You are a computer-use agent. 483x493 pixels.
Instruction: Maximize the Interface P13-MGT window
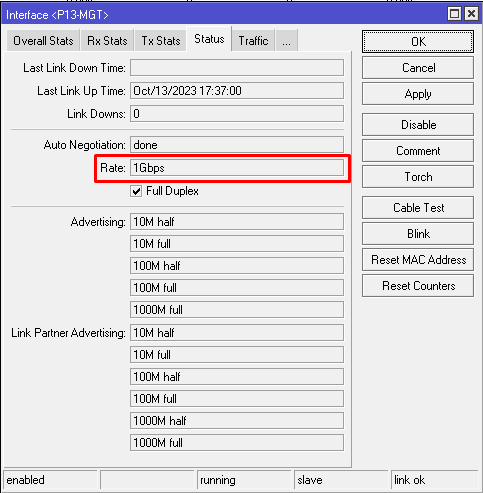tap(454, 14)
